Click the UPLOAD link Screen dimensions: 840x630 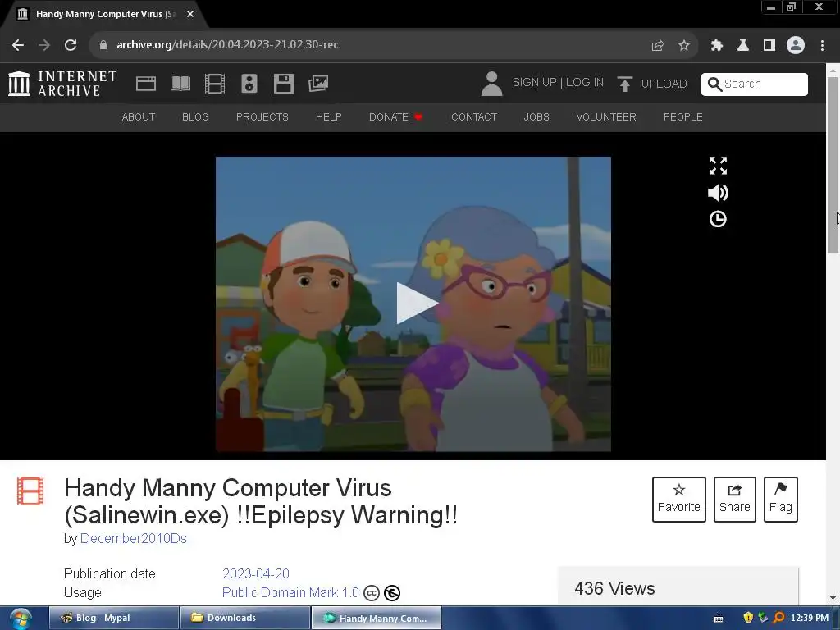[664, 84]
